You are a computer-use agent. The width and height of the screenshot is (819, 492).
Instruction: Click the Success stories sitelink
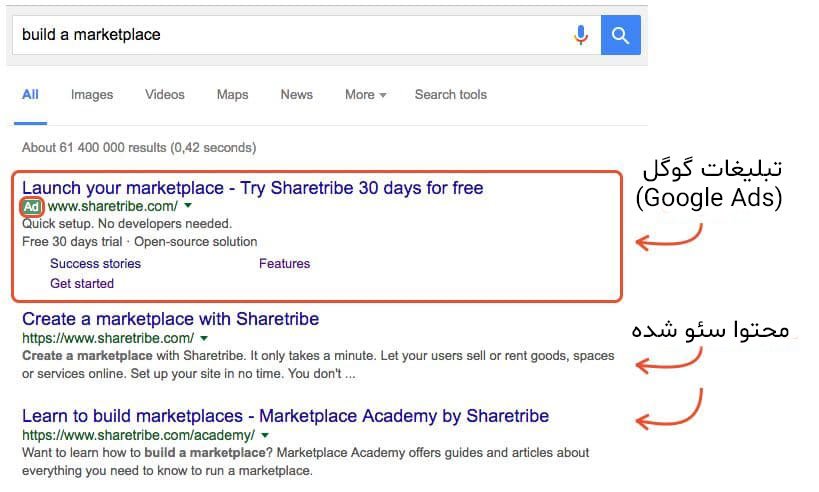click(95, 264)
